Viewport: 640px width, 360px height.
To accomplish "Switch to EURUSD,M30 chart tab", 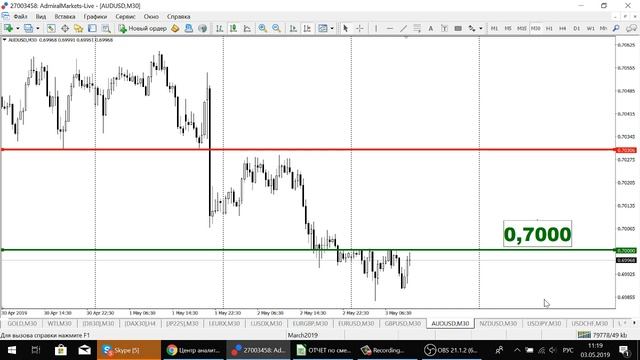I will pyautogui.click(x=356, y=324).
